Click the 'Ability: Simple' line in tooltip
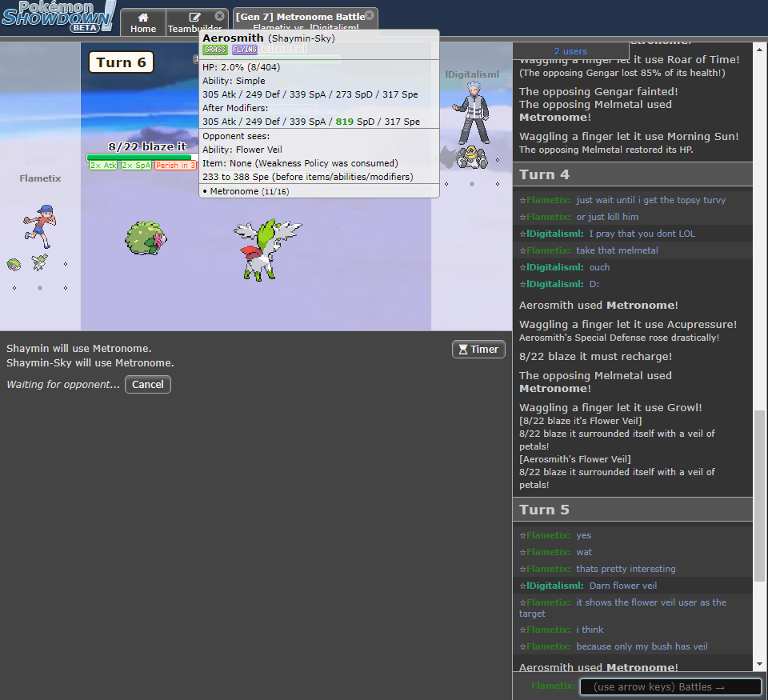The image size is (768, 700). pos(234,81)
